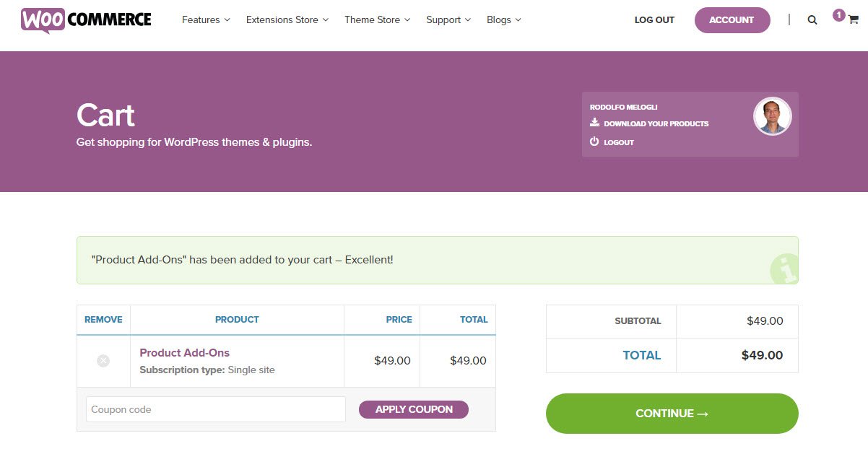
Task: Expand the Blogs menu
Action: pyautogui.click(x=504, y=20)
